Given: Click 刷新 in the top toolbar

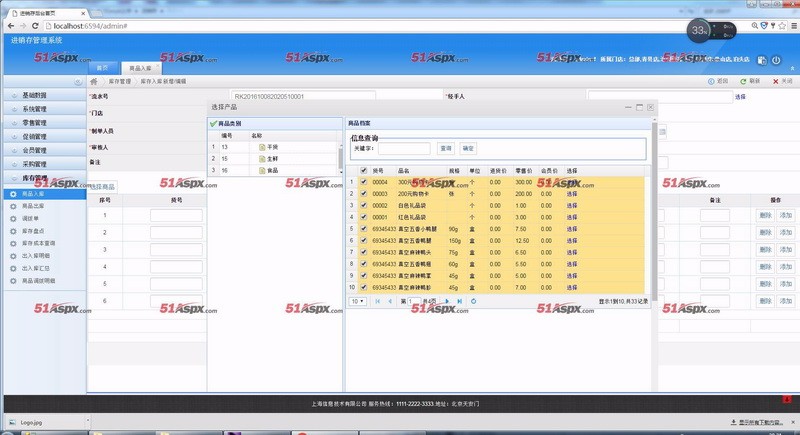Looking at the screenshot, I should point(750,81).
